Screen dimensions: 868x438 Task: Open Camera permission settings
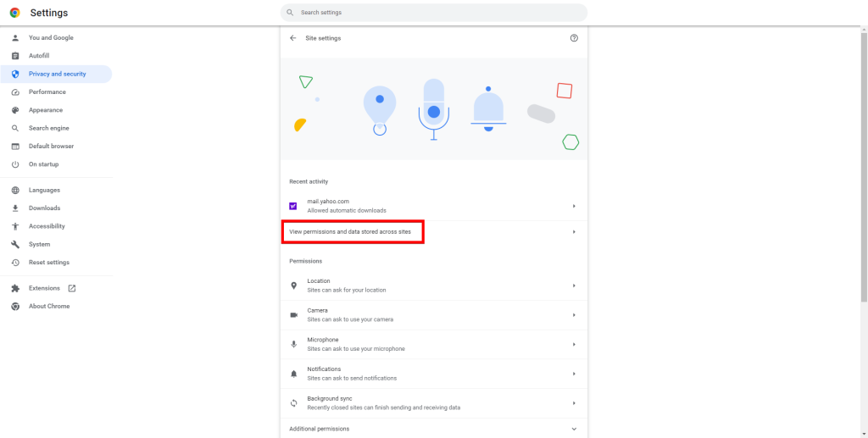tap(434, 314)
